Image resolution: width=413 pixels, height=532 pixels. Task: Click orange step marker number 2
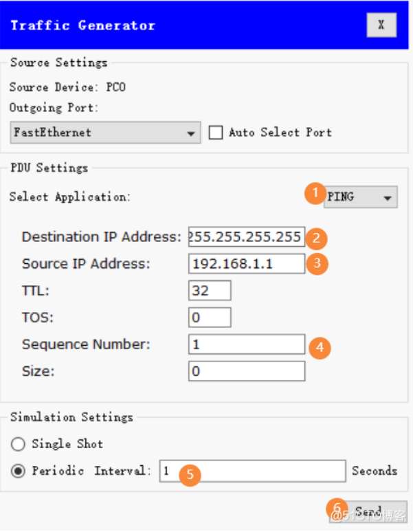[x=317, y=238]
